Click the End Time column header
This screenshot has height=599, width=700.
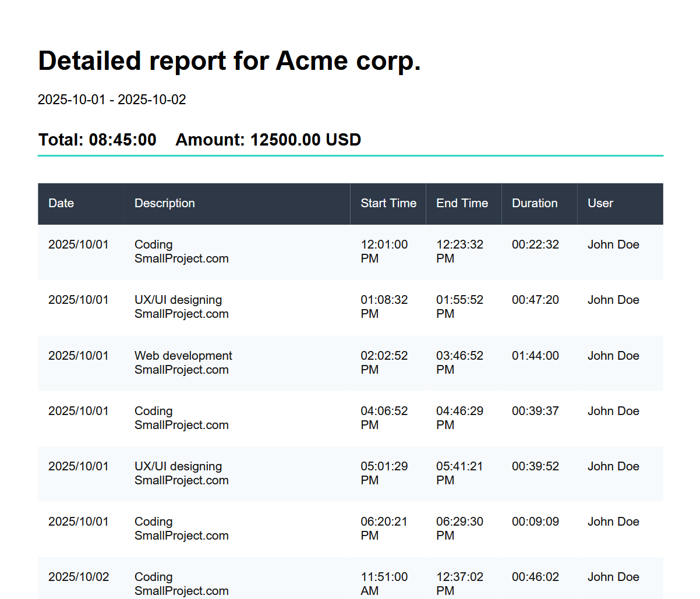click(462, 203)
